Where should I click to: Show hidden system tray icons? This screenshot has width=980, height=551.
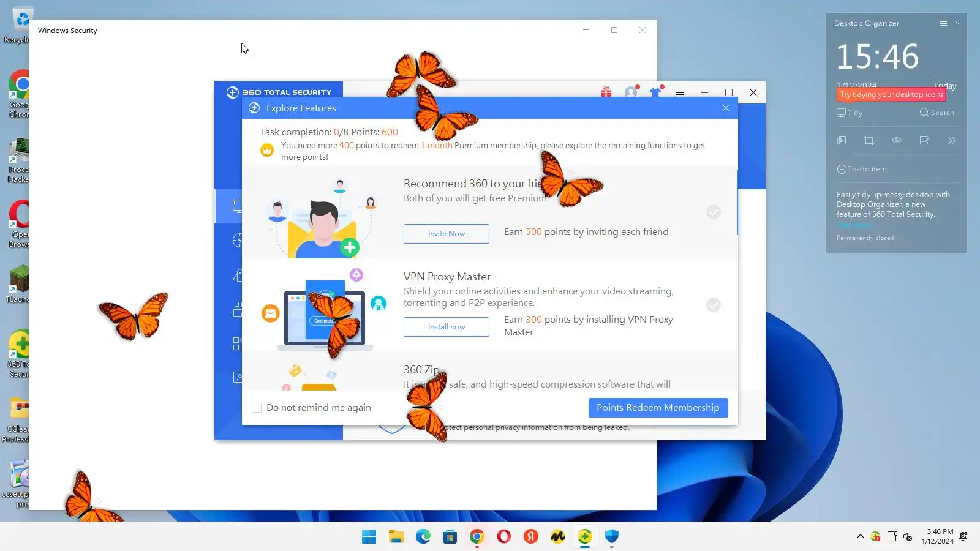pos(861,536)
